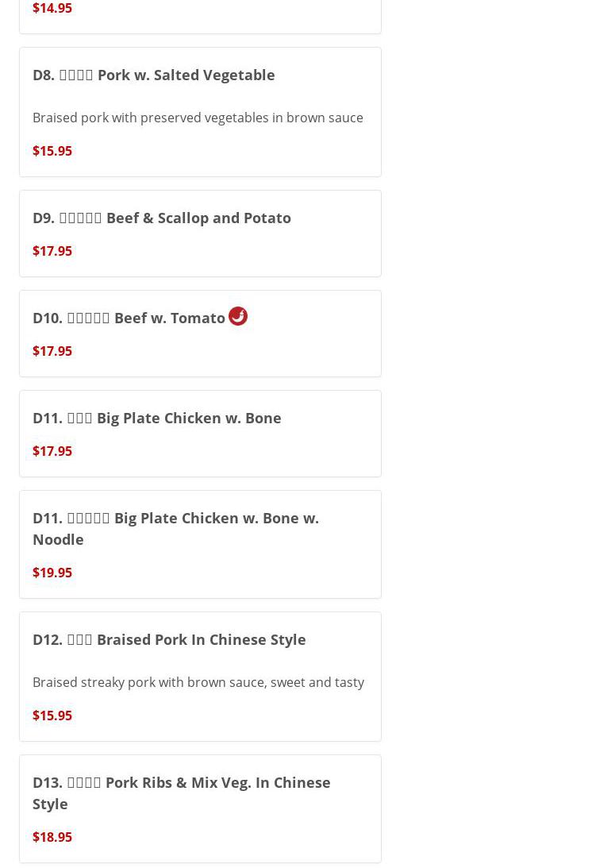611x868 pixels.
Task: Select the $15.95 price under Braised Pork In Chinese Style
Action: click(x=52, y=716)
